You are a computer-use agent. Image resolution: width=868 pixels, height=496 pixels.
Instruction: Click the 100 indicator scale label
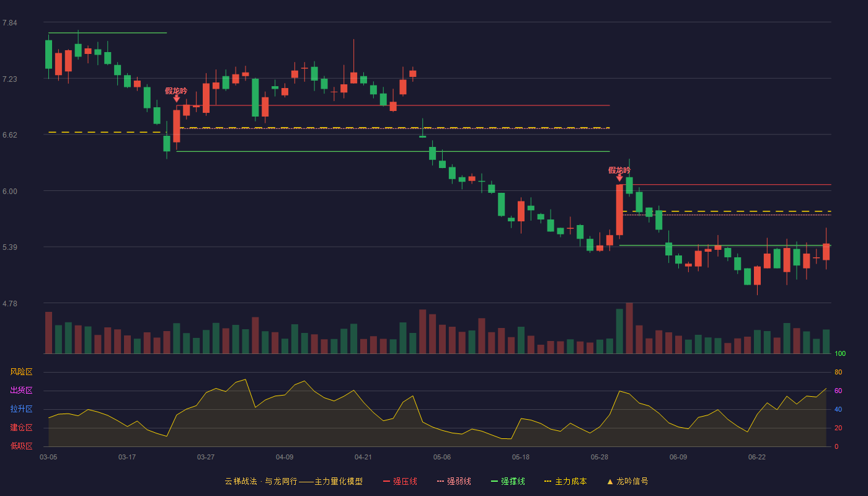(840, 354)
